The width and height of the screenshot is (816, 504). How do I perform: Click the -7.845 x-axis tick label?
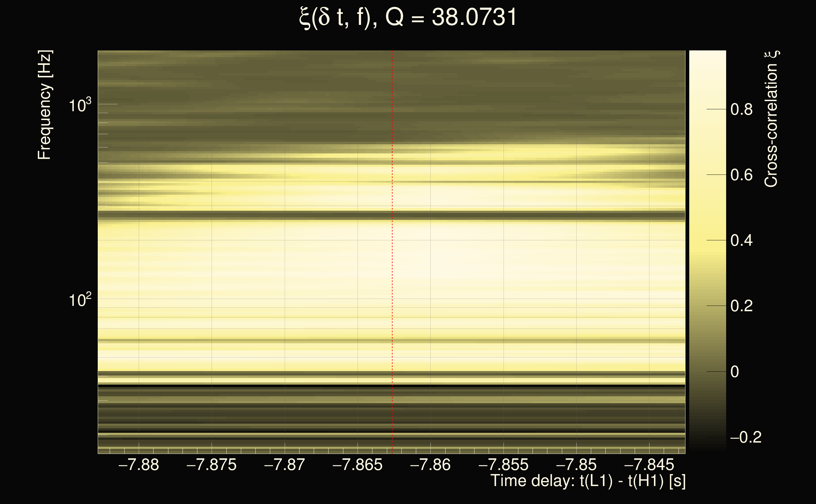(649, 465)
